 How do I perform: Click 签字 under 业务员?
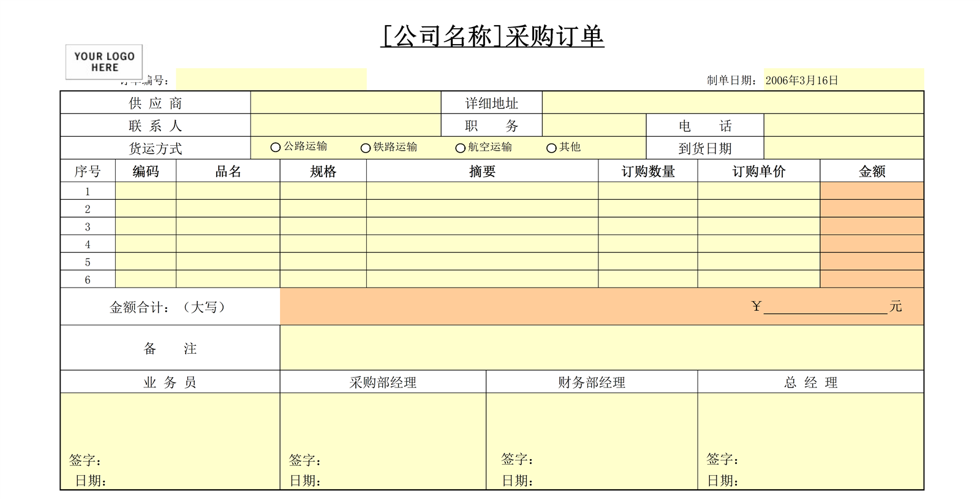85,460
